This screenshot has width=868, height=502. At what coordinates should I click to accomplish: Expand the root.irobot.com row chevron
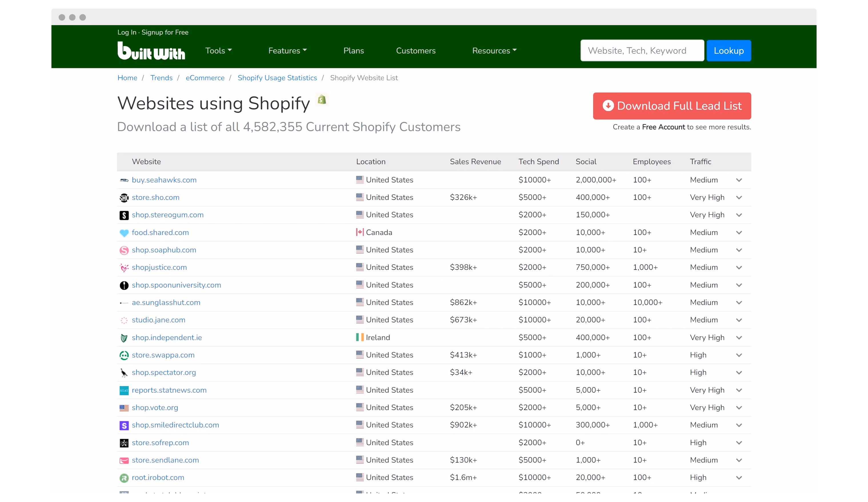pos(739,478)
